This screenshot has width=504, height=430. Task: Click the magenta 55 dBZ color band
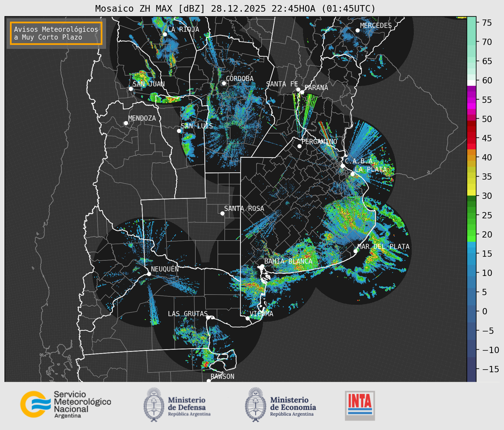[x=471, y=100]
